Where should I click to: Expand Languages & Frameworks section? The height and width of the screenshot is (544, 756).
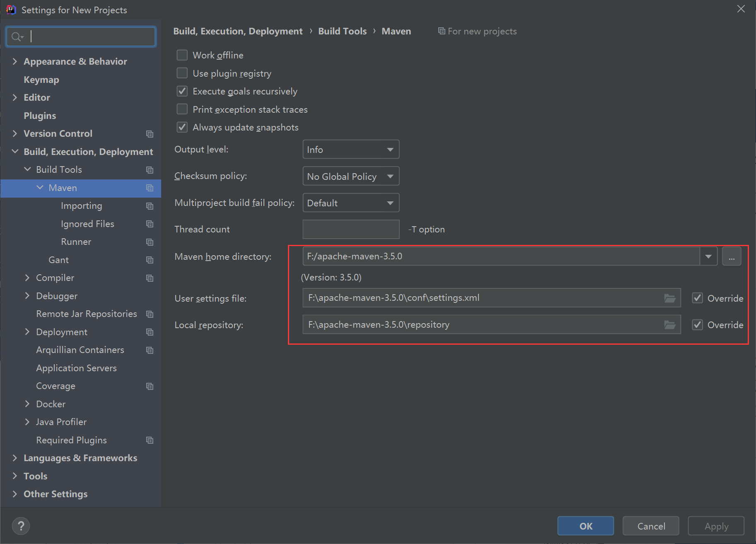tap(15, 458)
